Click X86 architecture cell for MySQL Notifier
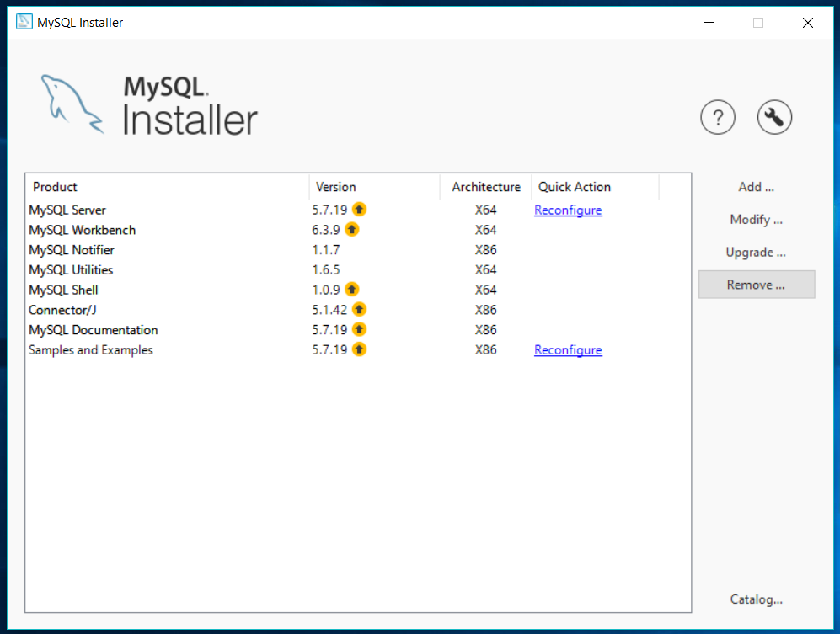 click(486, 250)
